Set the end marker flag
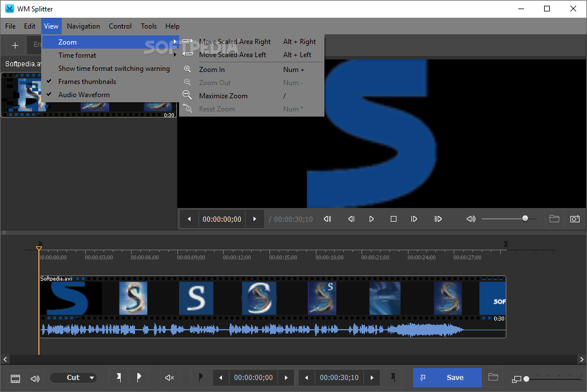The image size is (587, 392). [x=139, y=377]
